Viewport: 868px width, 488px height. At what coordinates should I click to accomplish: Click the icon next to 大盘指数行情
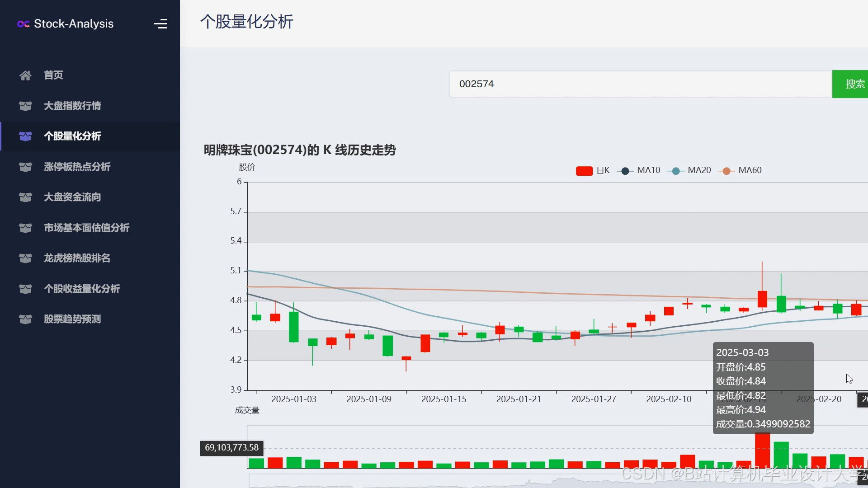tap(25, 106)
